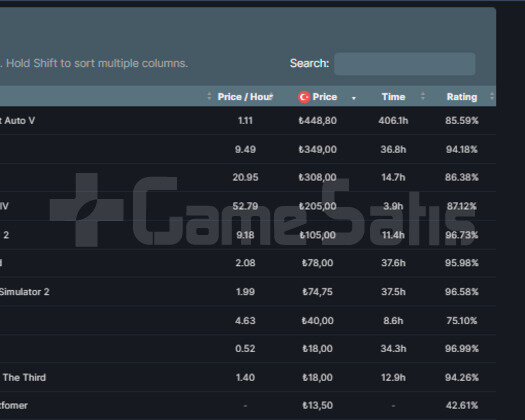Viewport: 525px width, 420px height.
Task: Click the 96.58% rating value
Action: point(462,292)
